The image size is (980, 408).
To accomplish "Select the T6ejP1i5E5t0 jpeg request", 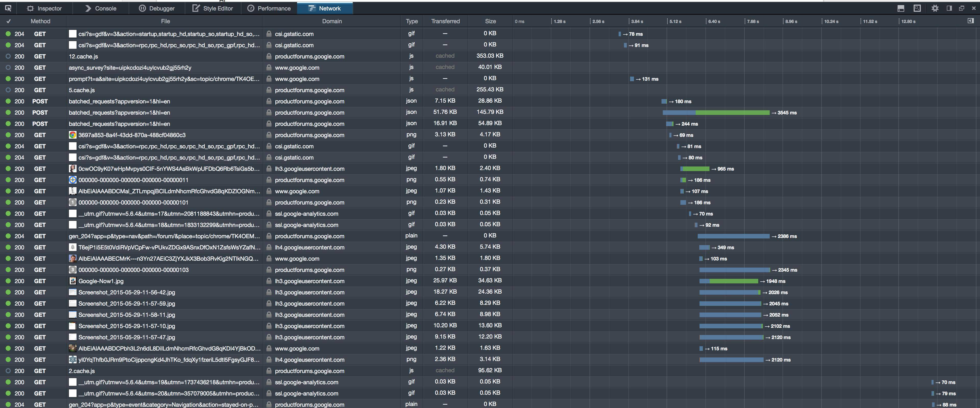I will click(x=490, y=247).
